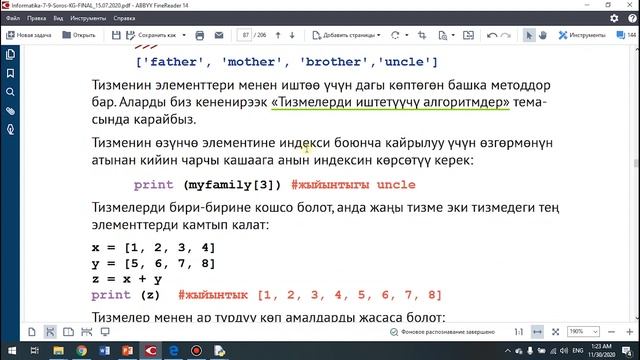This screenshot has width=640, height=360.
Task: Activate the arrow selection tool
Action: coord(529,35)
